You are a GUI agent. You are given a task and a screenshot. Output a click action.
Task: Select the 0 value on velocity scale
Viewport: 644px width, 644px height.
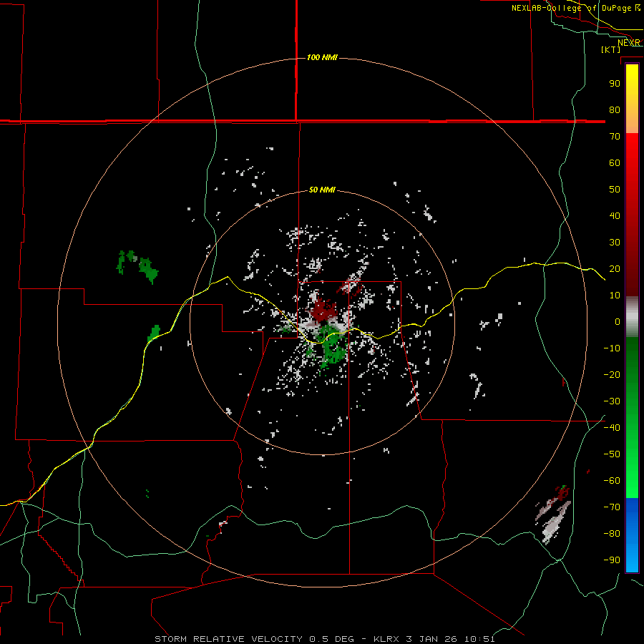point(618,321)
